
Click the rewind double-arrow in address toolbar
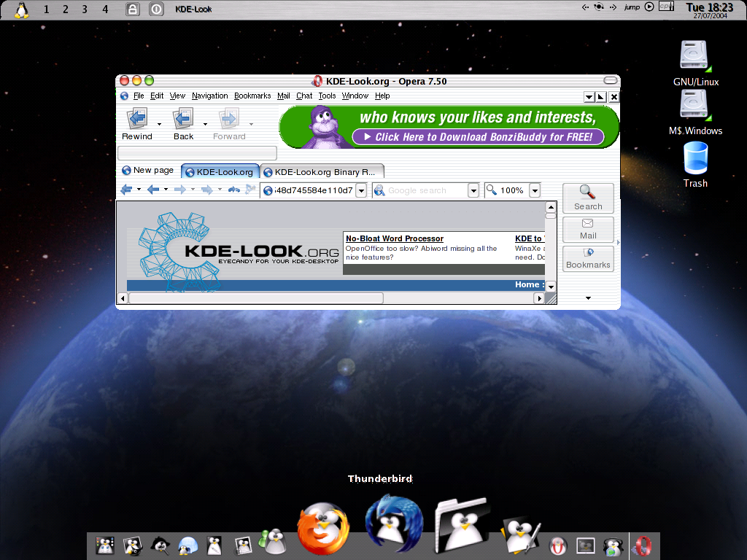pyautogui.click(x=126, y=190)
